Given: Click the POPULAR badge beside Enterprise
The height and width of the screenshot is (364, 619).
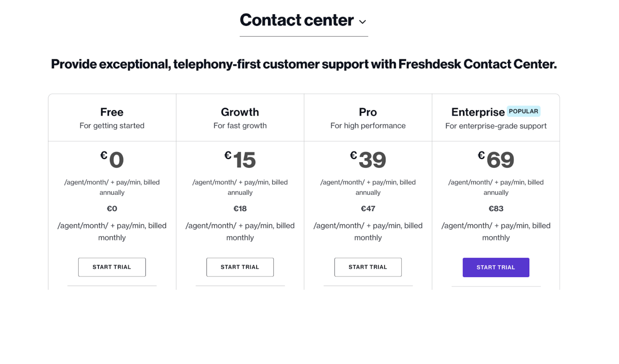Looking at the screenshot, I should [523, 111].
